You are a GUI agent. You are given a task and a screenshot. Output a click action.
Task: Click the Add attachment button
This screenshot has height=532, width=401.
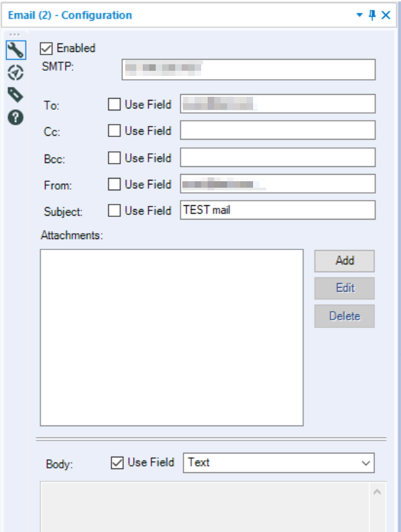345,261
